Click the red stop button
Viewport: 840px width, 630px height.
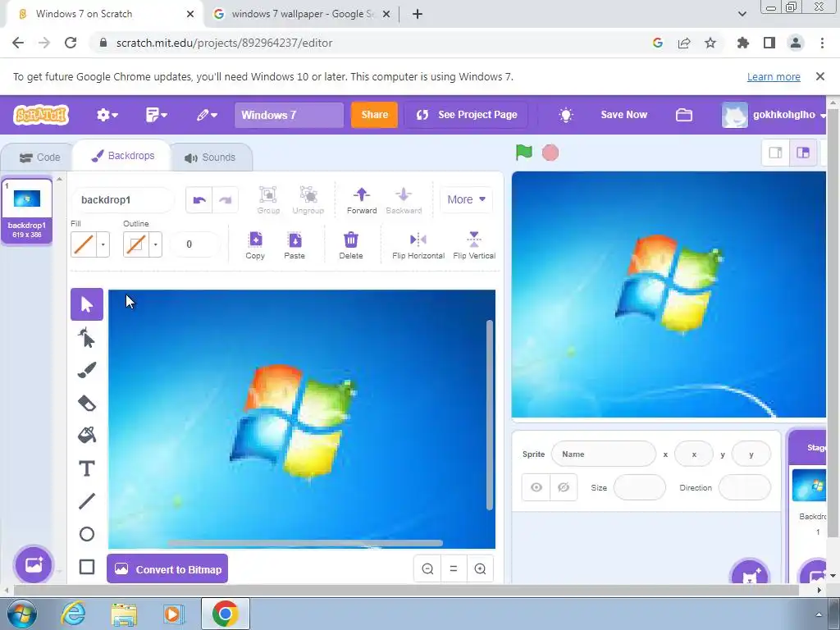tap(550, 153)
